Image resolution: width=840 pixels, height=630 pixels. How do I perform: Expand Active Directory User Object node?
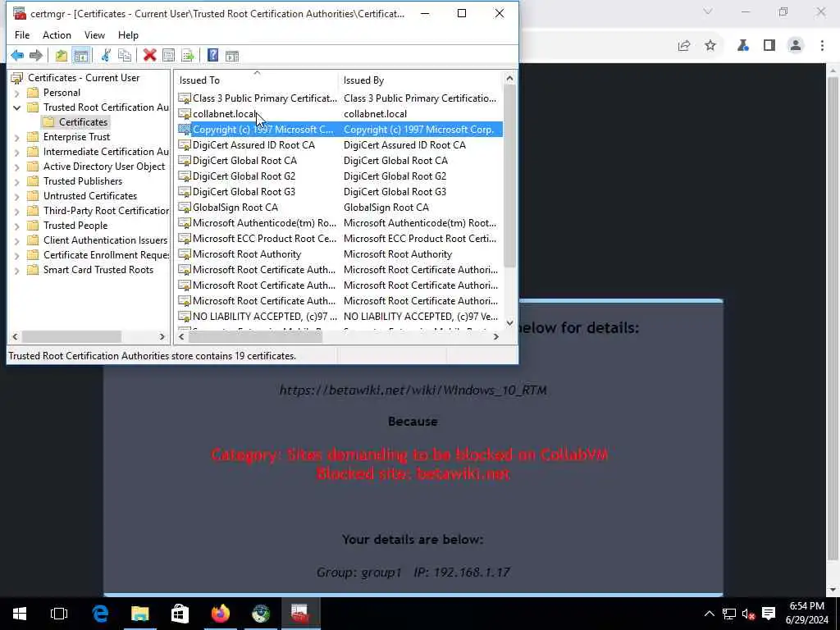tap(16, 167)
